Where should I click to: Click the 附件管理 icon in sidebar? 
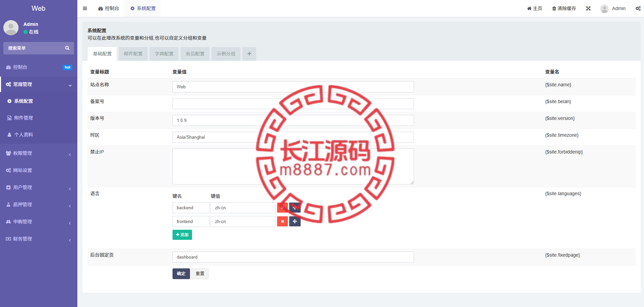click(x=9, y=118)
